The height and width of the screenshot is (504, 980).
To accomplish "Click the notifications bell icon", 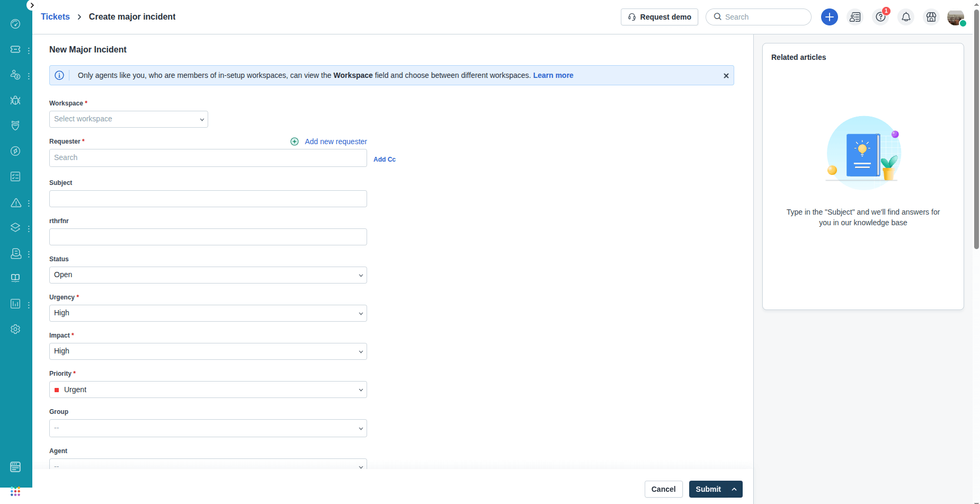I will click(x=906, y=17).
